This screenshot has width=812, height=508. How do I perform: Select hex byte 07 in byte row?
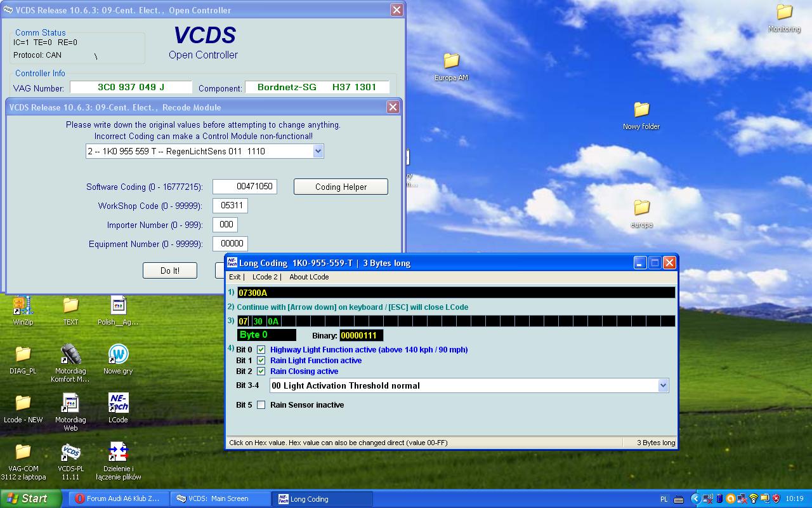tap(244, 321)
